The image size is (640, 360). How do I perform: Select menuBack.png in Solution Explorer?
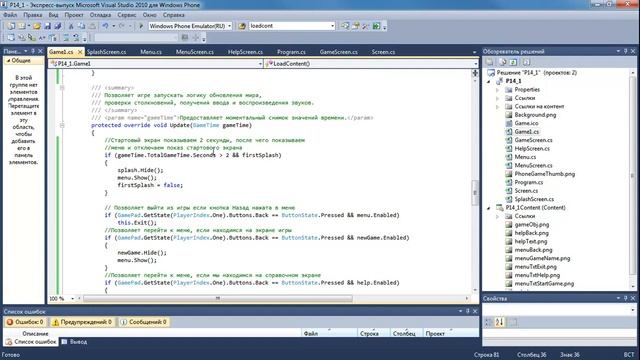[533, 250]
